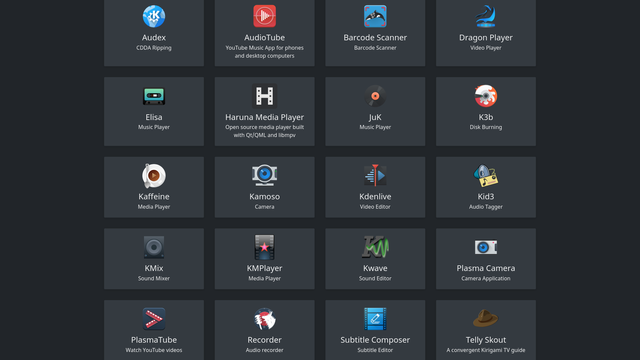Image resolution: width=640 pixels, height=360 pixels.
Task: Select the K3b disc burning icon
Action: click(486, 96)
